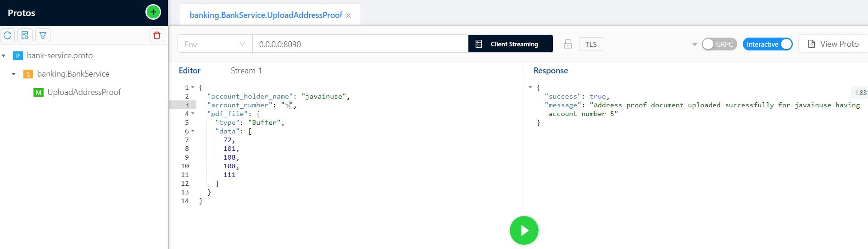
Task: Fold the pdf_file block at line 4
Action: click(193, 113)
